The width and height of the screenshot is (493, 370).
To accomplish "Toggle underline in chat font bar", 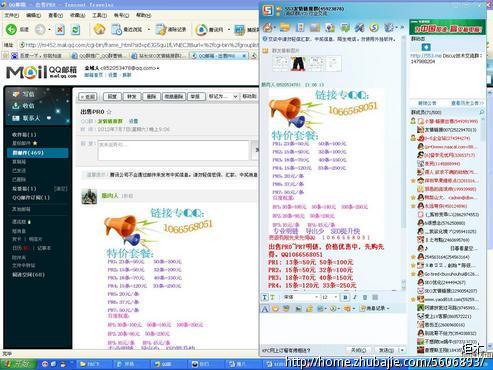I will coord(365,297).
